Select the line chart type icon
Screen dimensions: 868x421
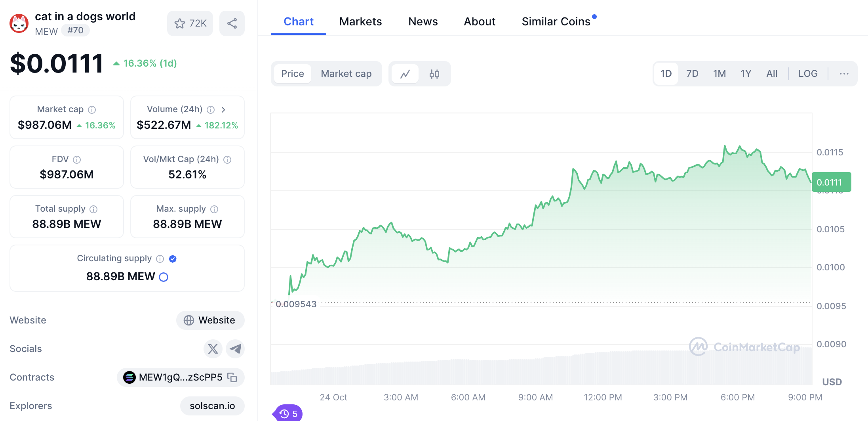[405, 74]
